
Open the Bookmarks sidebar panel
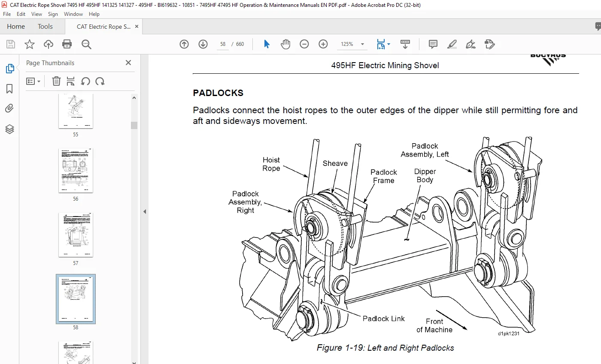click(x=9, y=89)
